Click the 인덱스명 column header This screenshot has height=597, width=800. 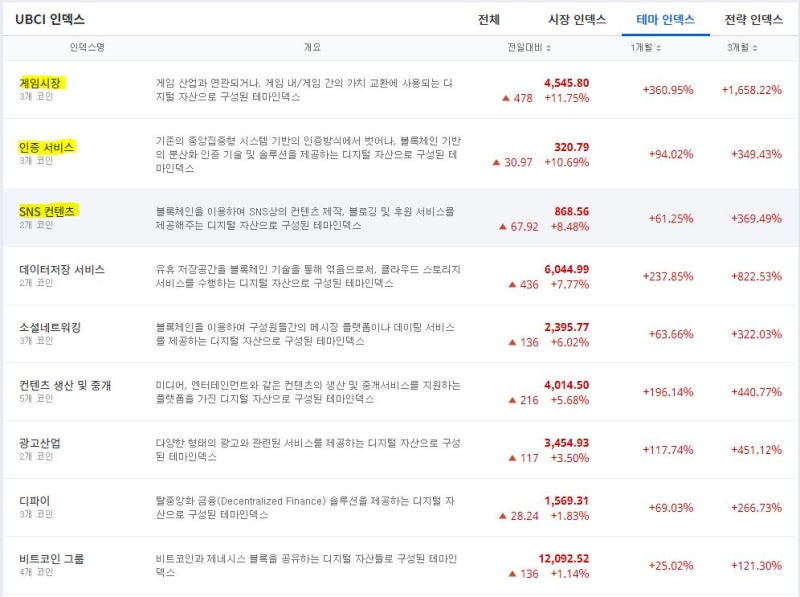pyautogui.click(x=87, y=47)
